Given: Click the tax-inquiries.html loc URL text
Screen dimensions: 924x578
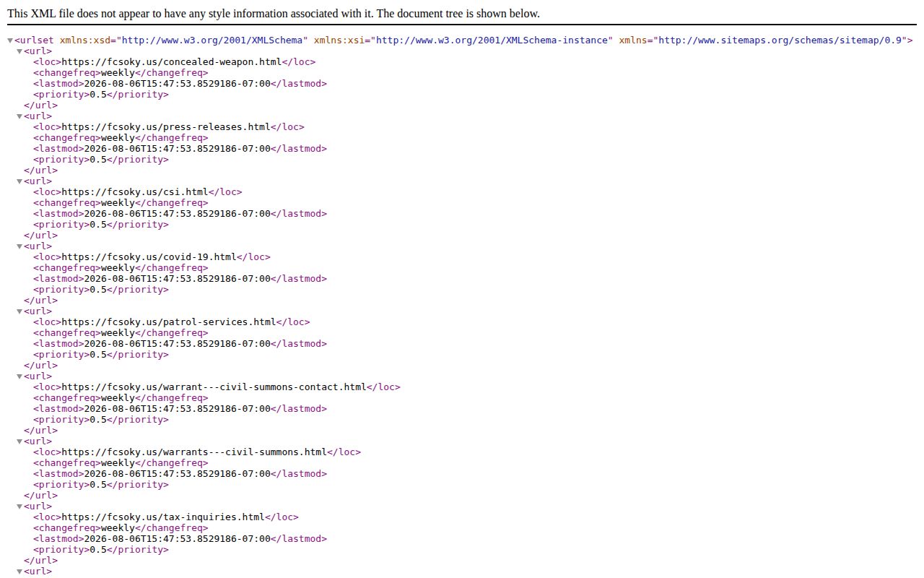Looking at the screenshot, I should click(163, 517).
